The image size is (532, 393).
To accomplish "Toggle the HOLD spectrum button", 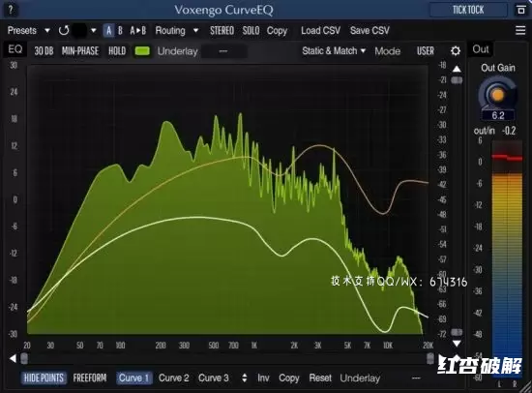I will [x=117, y=51].
